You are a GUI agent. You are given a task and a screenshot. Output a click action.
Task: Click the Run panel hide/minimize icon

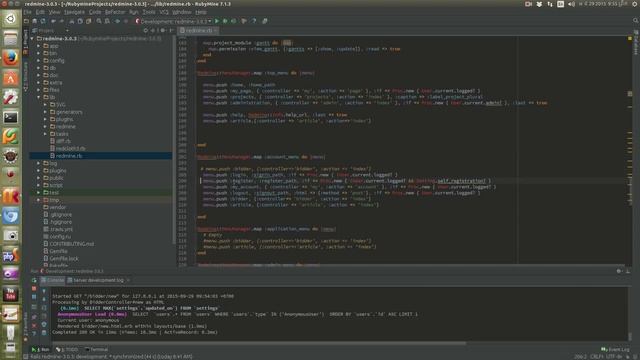tap(628, 271)
